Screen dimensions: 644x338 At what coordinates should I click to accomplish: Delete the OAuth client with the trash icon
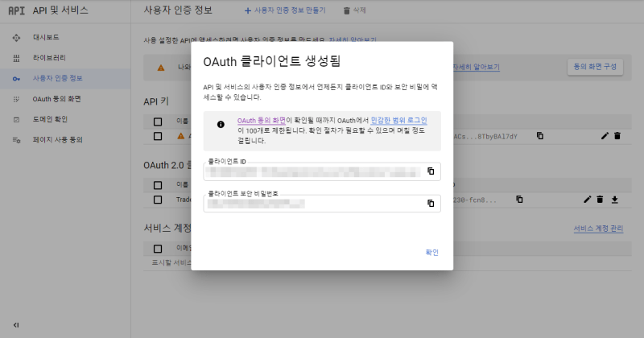[x=600, y=200]
